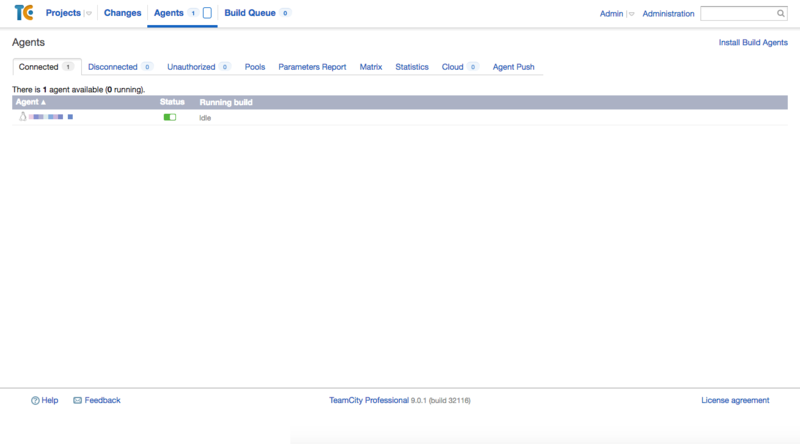Expand the Projects dropdown arrow
The width and height of the screenshot is (800, 444).
click(x=89, y=14)
